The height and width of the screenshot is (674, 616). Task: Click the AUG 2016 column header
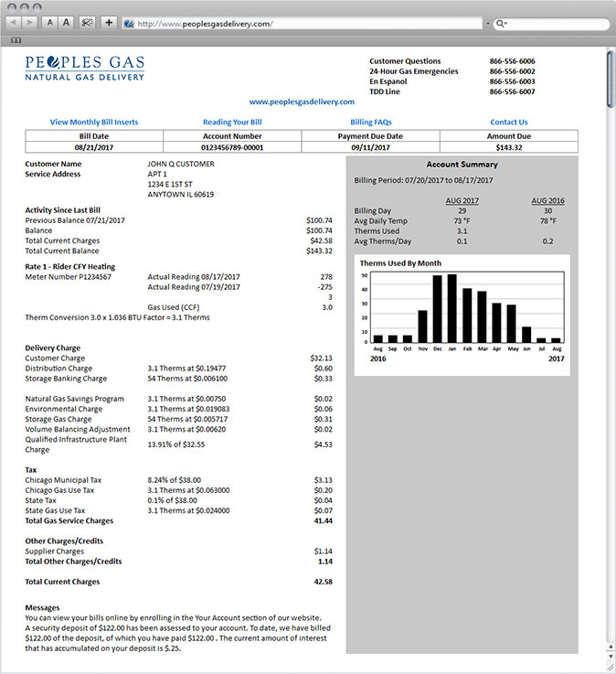[x=547, y=201]
